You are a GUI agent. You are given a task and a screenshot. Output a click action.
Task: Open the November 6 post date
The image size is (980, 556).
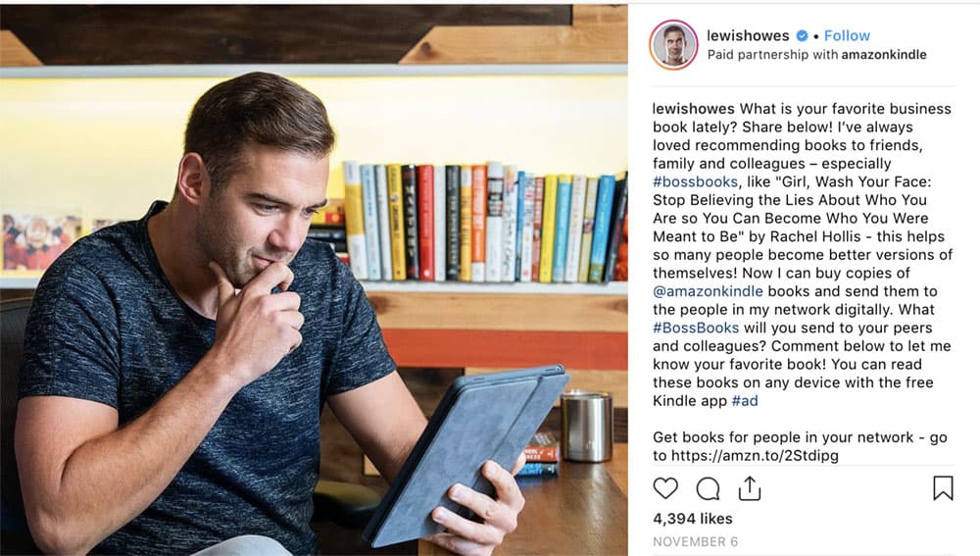click(x=695, y=541)
